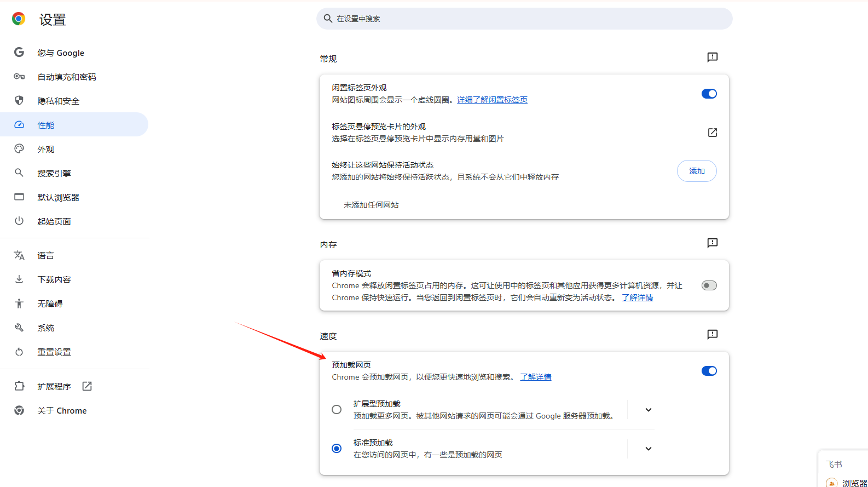868x487 pixels.
Task: Click 添加 button for always-active sites
Action: point(697,171)
